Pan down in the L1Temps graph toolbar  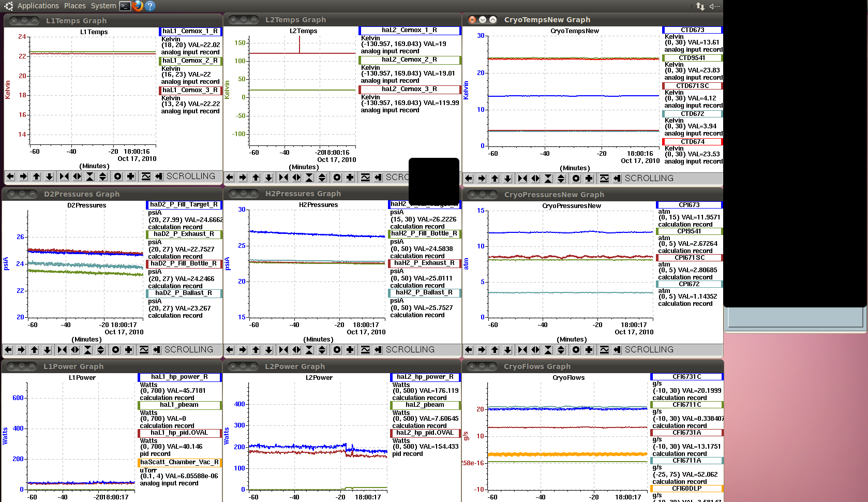(x=49, y=176)
